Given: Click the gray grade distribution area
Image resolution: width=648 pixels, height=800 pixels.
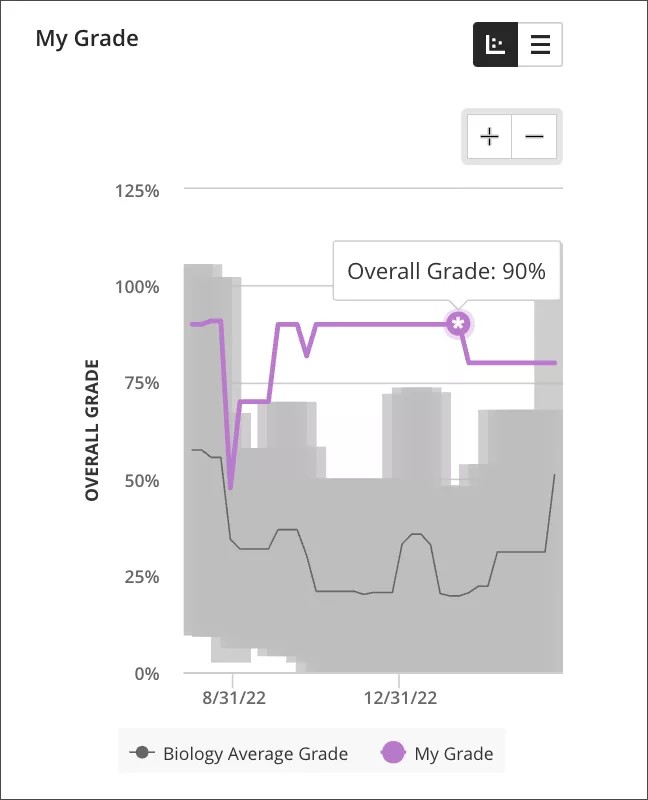Looking at the screenshot, I should tap(300, 620).
